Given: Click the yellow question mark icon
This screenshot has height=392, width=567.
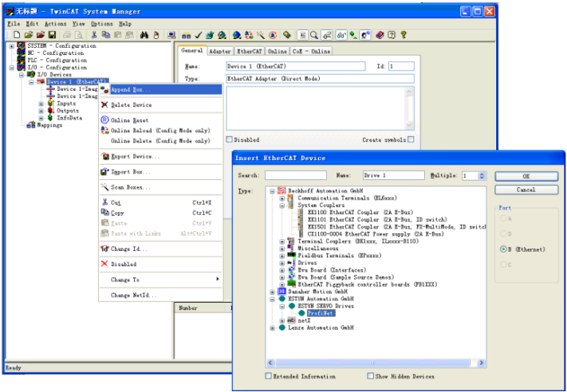Looking at the screenshot, I should click(x=404, y=35).
